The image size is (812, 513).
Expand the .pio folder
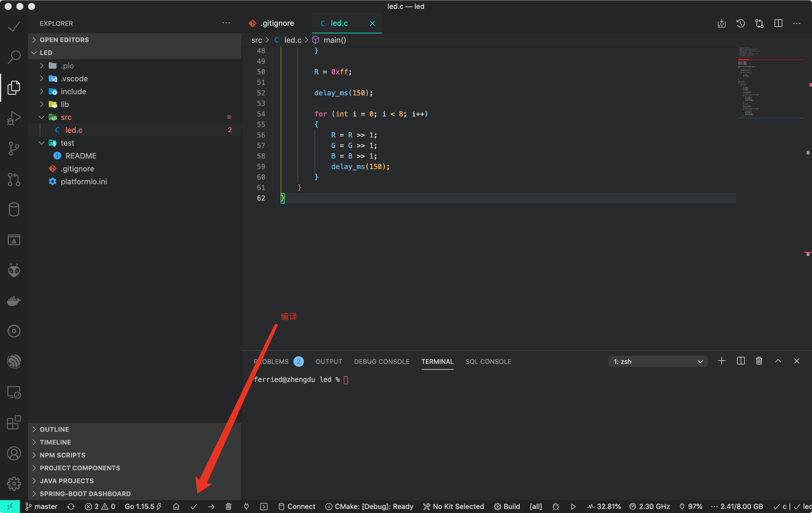click(134, 66)
